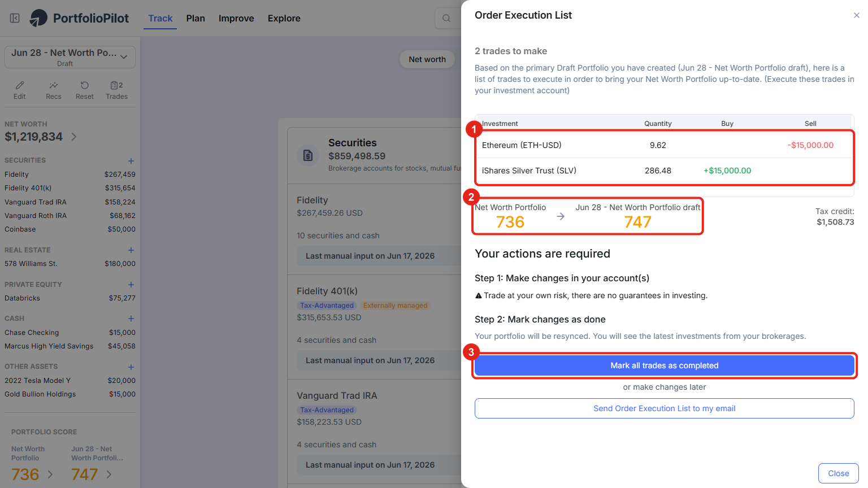
Task: Select the iShares Silver Trust (SLV) row
Action: click(x=665, y=171)
